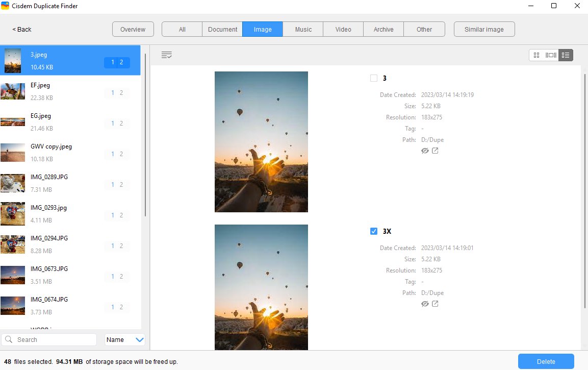Screen dimensions: 588x370
Task: Click number 2 in 3.jpeg row
Action: [121, 62]
